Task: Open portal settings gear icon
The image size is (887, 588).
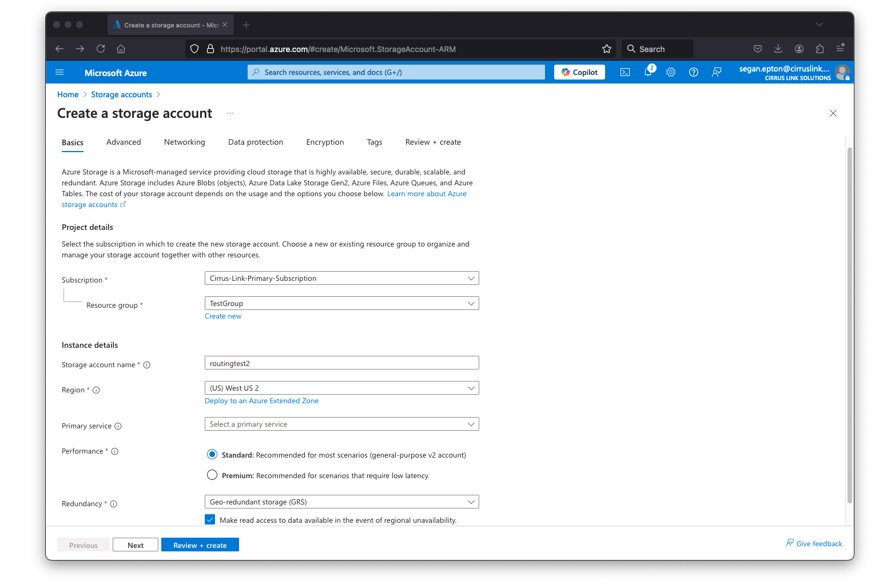Action: (x=671, y=73)
